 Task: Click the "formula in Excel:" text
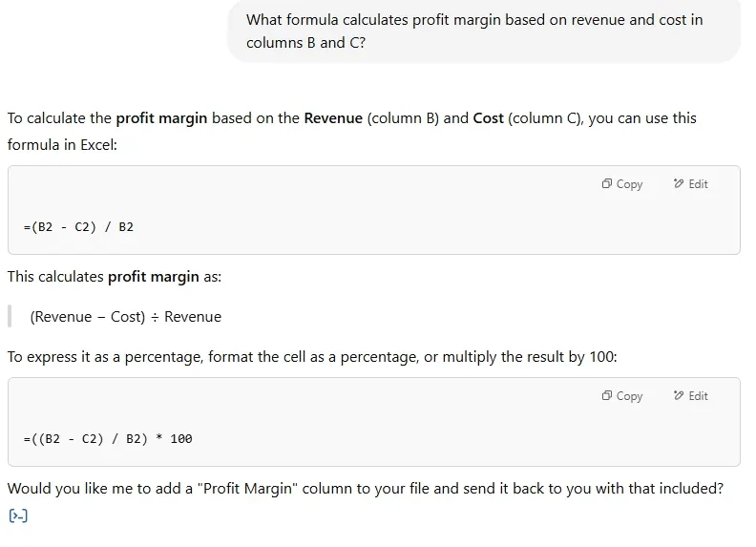62,147
